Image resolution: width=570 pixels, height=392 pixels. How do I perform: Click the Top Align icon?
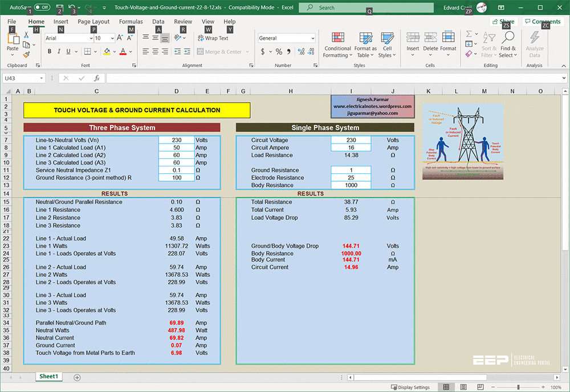146,38
